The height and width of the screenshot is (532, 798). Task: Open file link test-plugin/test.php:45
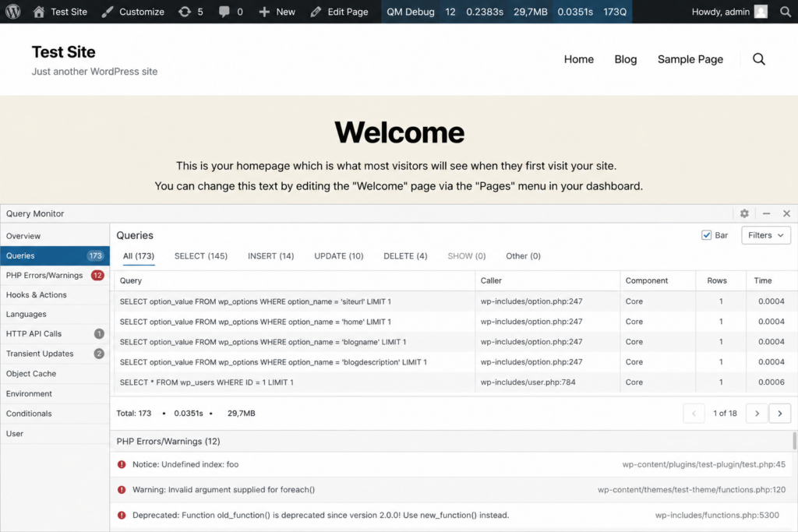click(x=704, y=464)
